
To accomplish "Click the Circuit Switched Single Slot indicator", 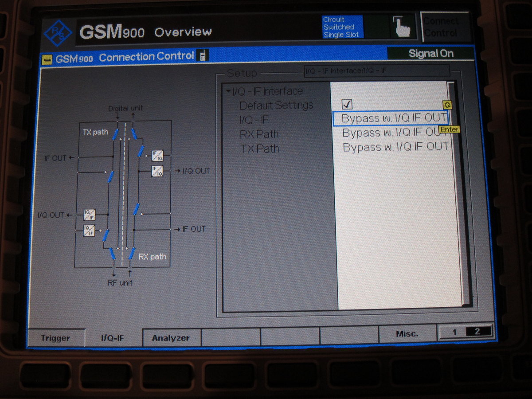I will click(x=342, y=27).
